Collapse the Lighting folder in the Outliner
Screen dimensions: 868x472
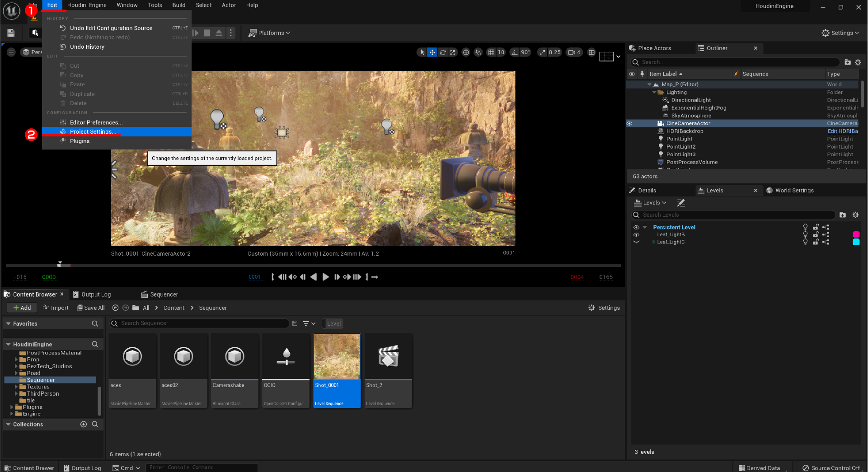tap(655, 92)
